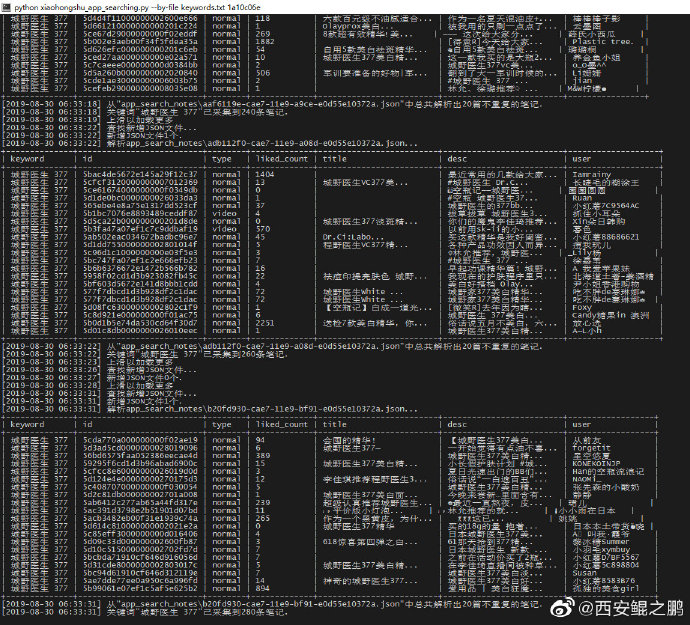Select id '5cda770a000000000f02ae19'
This screenshot has width=690, height=625.
[x=140, y=440]
